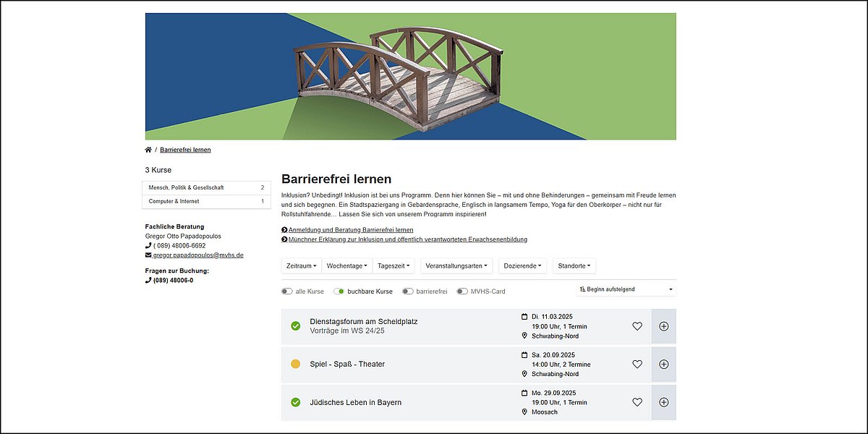Enable the 'alle Kurse' toggle
Viewport: 868px width, 434px height.
click(286, 291)
